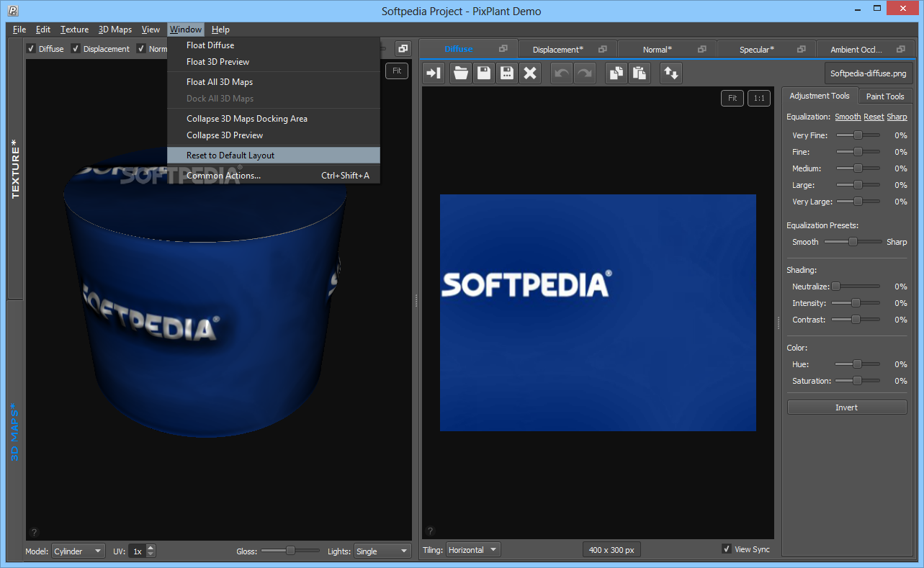Click the Equalization Smooth link
The width and height of the screenshot is (924, 568).
point(848,117)
